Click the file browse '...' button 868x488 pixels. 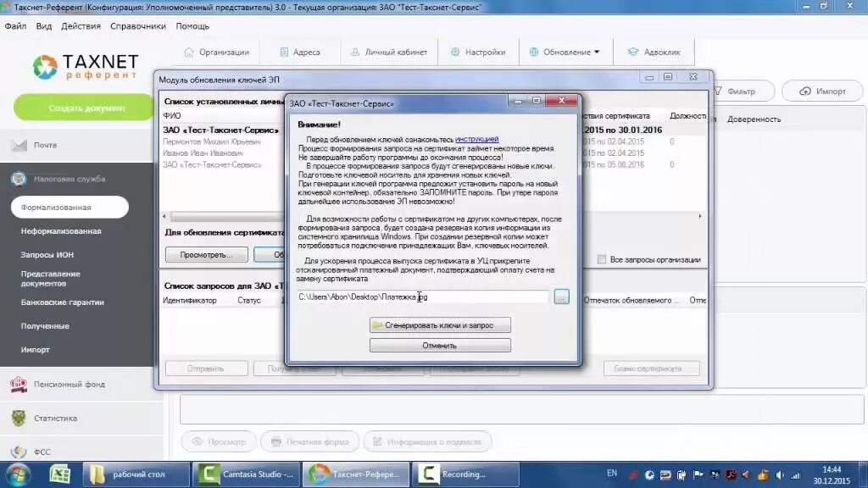click(561, 297)
